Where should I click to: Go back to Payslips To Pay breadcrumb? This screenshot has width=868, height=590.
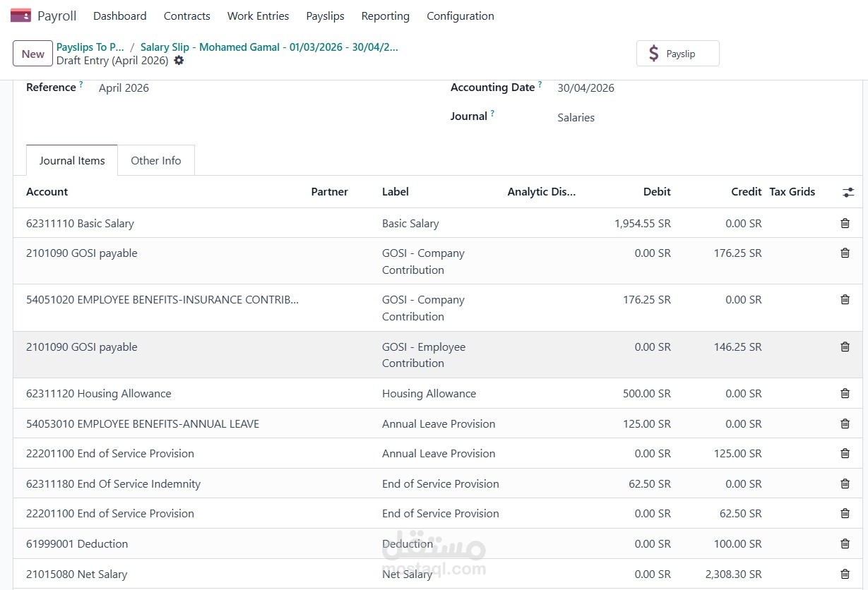(x=90, y=47)
